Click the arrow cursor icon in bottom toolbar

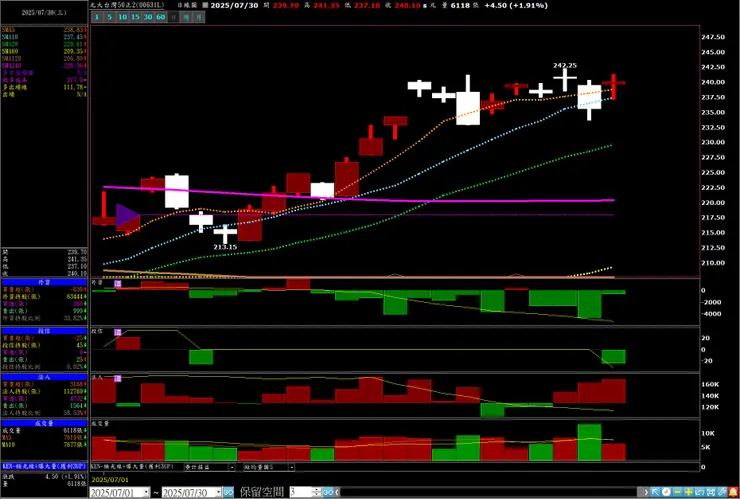pos(655,492)
